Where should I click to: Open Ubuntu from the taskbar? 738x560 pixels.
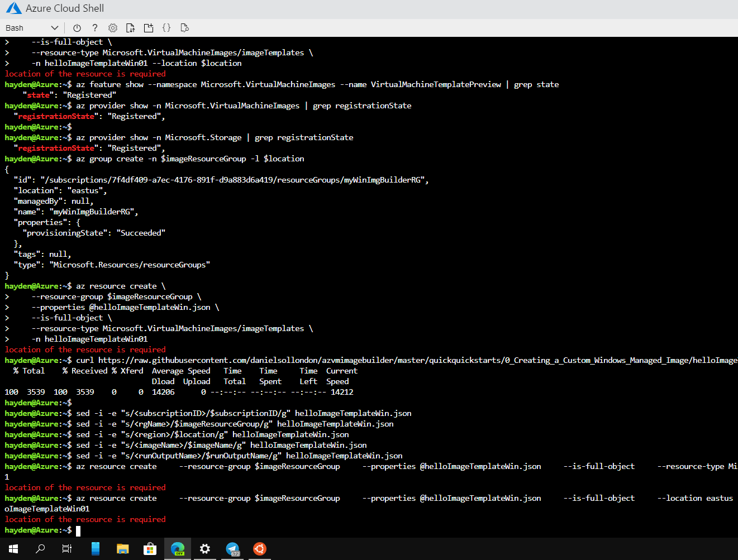click(x=260, y=549)
